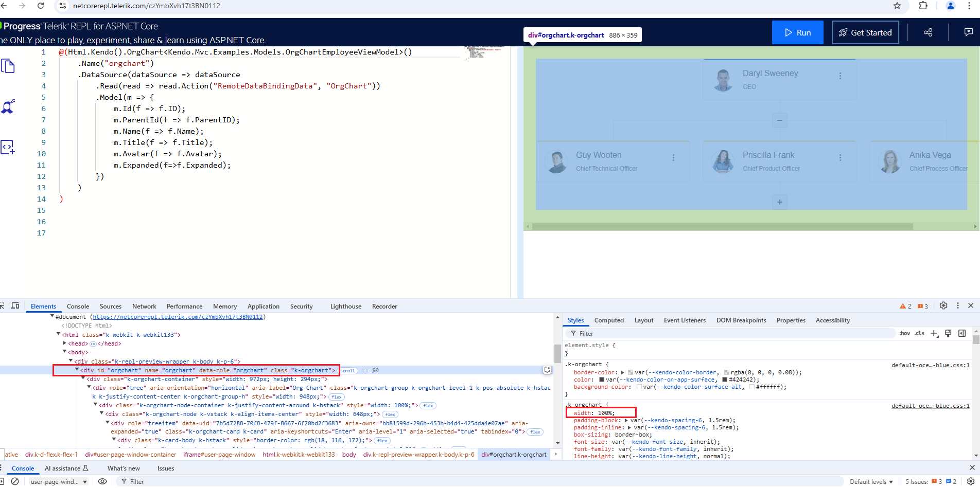Collapse Daryl Sweeney's child nodes

780,120
